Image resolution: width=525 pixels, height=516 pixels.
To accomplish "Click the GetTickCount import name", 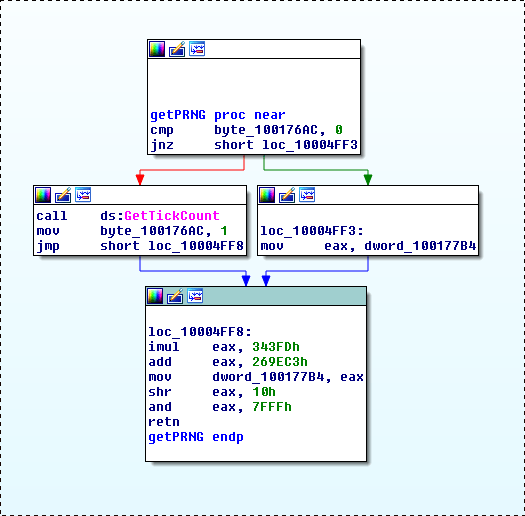I will pos(172,216).
